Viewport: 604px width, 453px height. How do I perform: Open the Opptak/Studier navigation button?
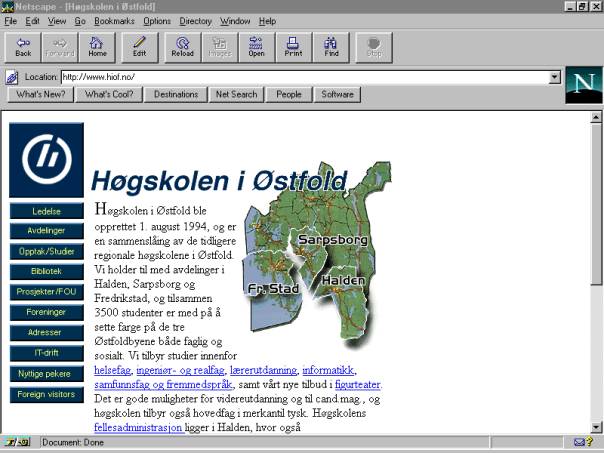(x=47, y=252)
